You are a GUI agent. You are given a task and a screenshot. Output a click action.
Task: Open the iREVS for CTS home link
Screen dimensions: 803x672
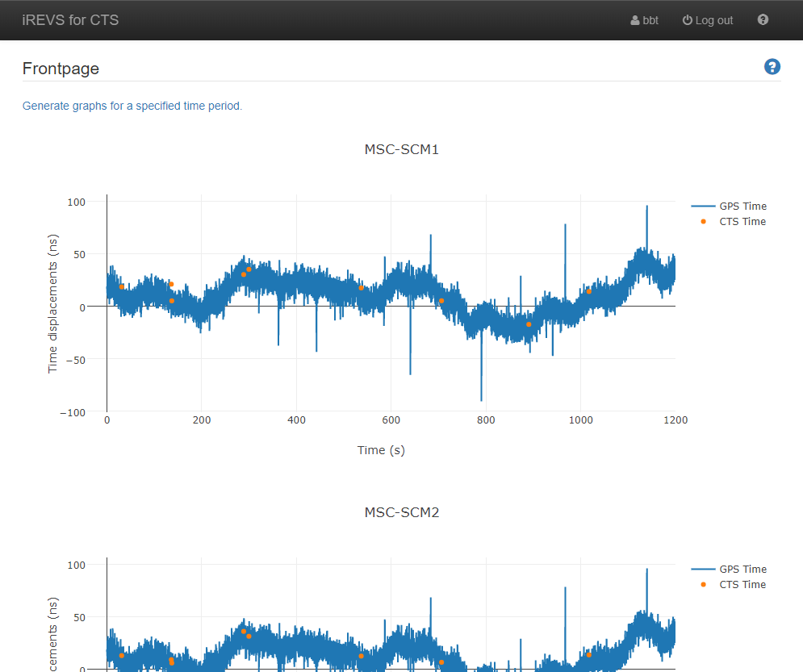coord(70,20)
